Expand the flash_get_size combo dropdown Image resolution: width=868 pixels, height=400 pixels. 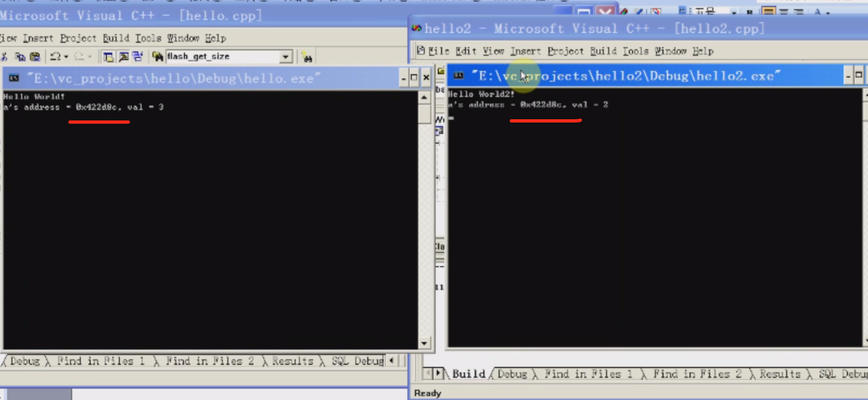click(x=286, y=56)
